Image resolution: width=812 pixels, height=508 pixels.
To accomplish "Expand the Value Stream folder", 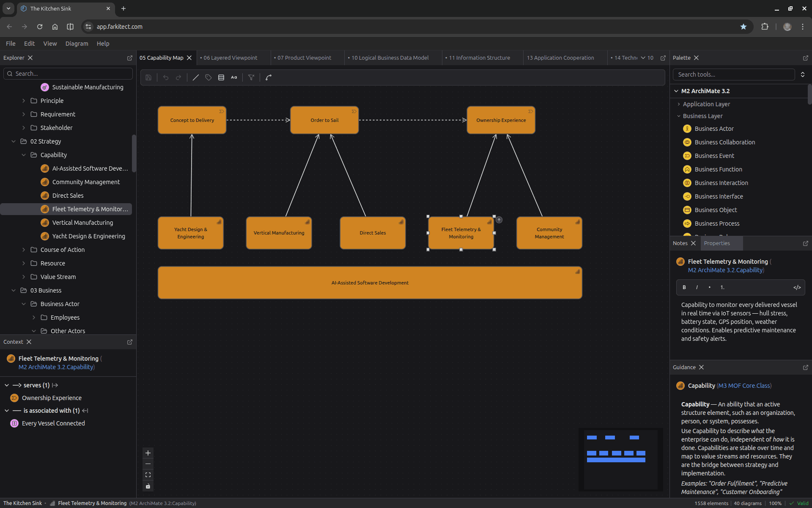I will click(24, 277).
